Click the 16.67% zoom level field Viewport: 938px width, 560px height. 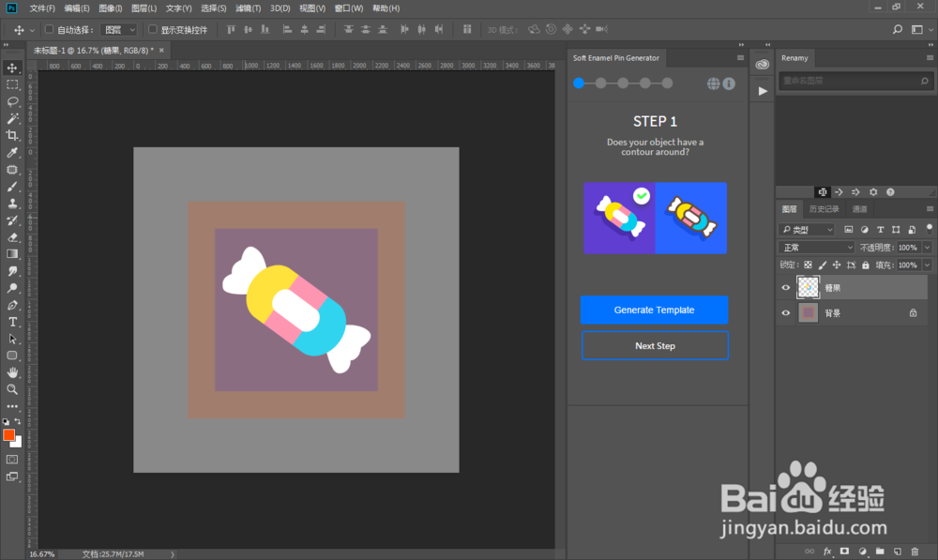point(42,554)
